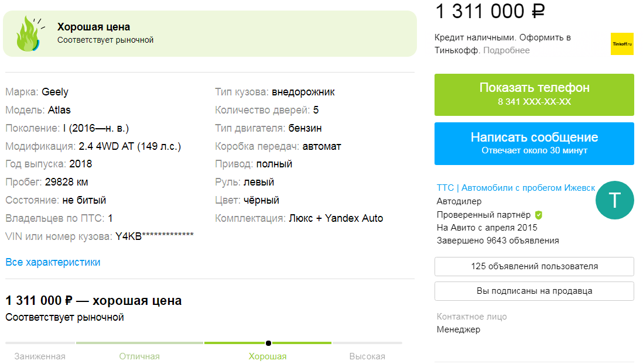Click the Проверенный партнёр text
643x364 pixels.
pos(484,215)
